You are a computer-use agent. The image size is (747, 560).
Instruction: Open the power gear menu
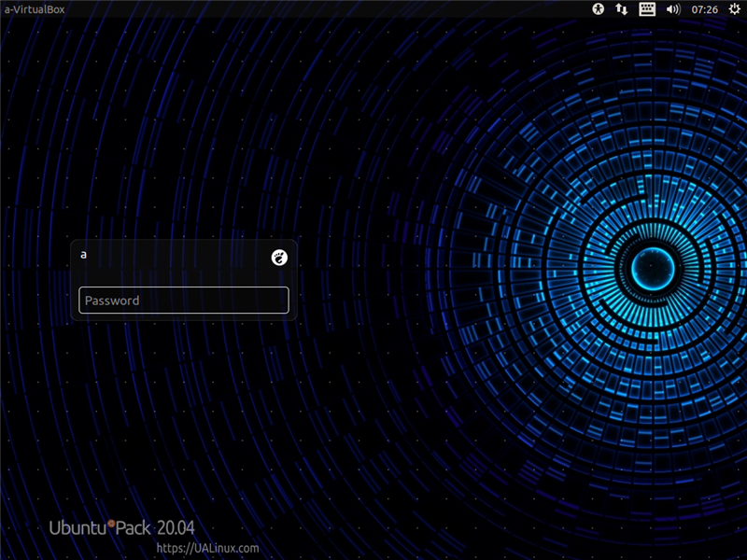[734, 9]
